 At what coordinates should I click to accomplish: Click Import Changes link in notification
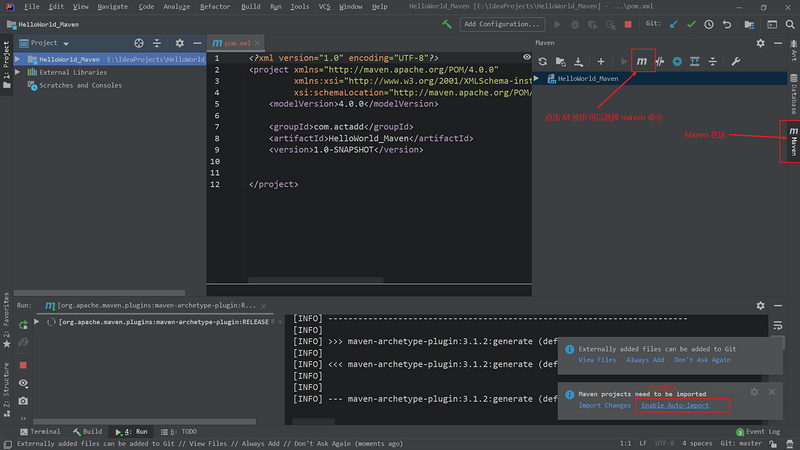(x=604, y=405)
